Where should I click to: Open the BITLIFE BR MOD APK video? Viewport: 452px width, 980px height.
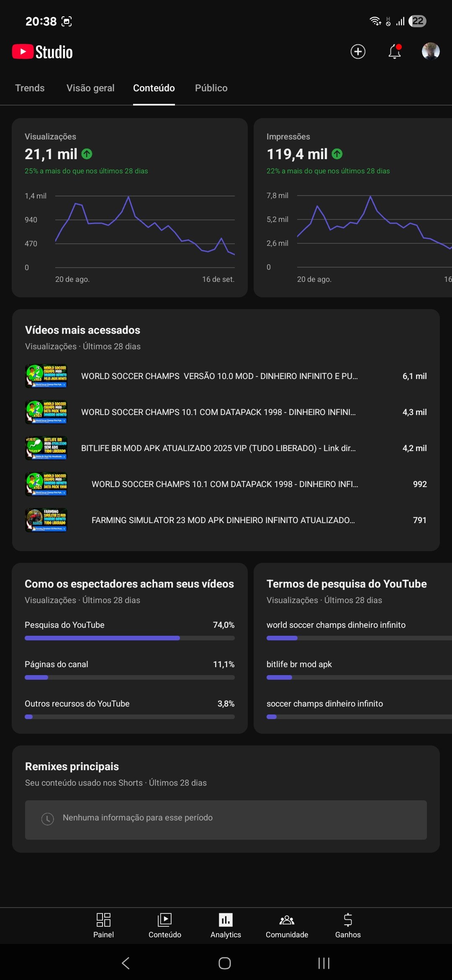[218, 448]
